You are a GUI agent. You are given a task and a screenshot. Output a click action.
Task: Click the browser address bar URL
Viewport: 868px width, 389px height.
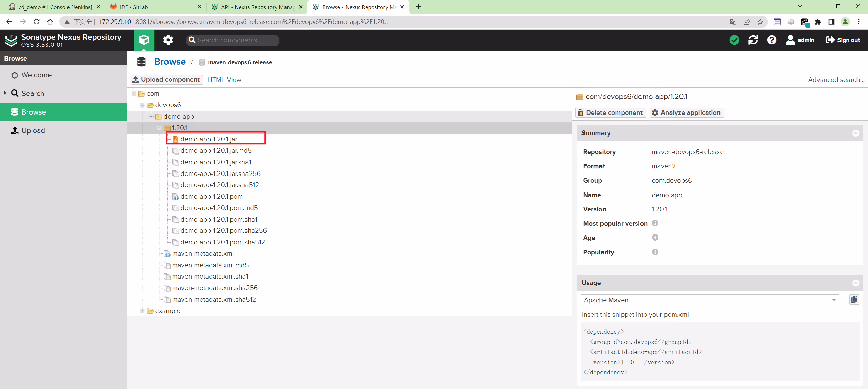pyautogui.click(x=244, y=22)
